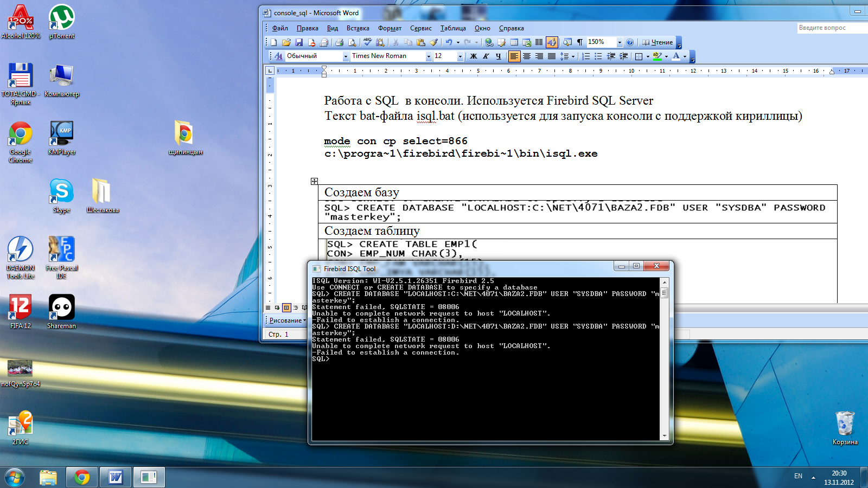This screenshot has height=488, width=868.
Task: Open the style dropdown showing Обычный
Action: (346, 56)
